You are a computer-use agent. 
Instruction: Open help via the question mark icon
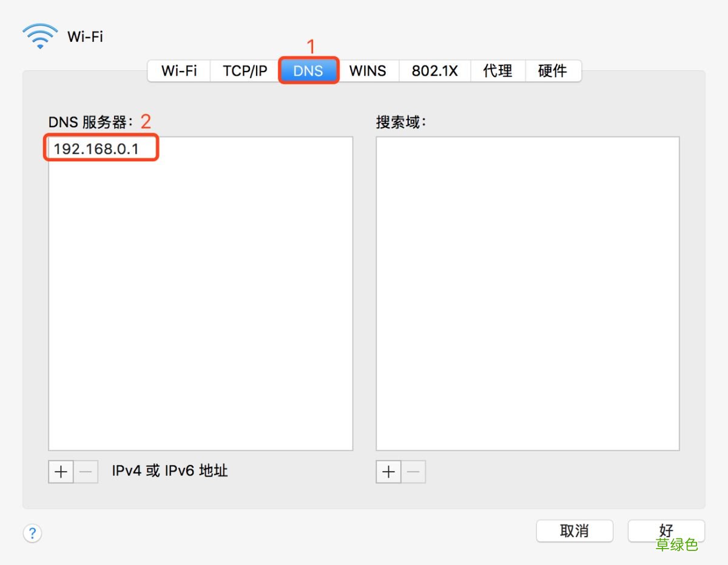(32, 533)
